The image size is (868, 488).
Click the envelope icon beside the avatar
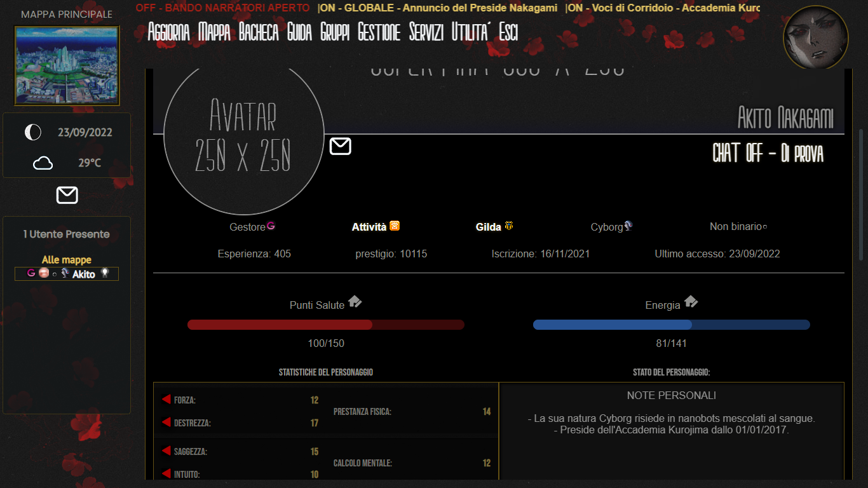341,147
